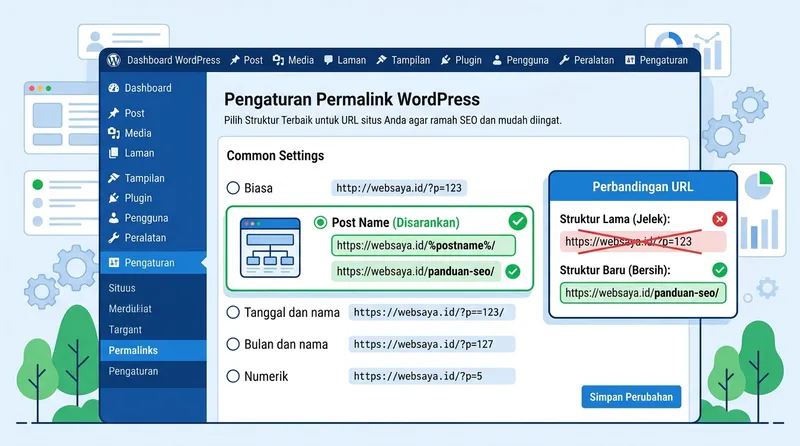This screenshot has height=446, width=800.
Task: Click the https://websaya.id/?p==123/ URL
Action: 432,312
